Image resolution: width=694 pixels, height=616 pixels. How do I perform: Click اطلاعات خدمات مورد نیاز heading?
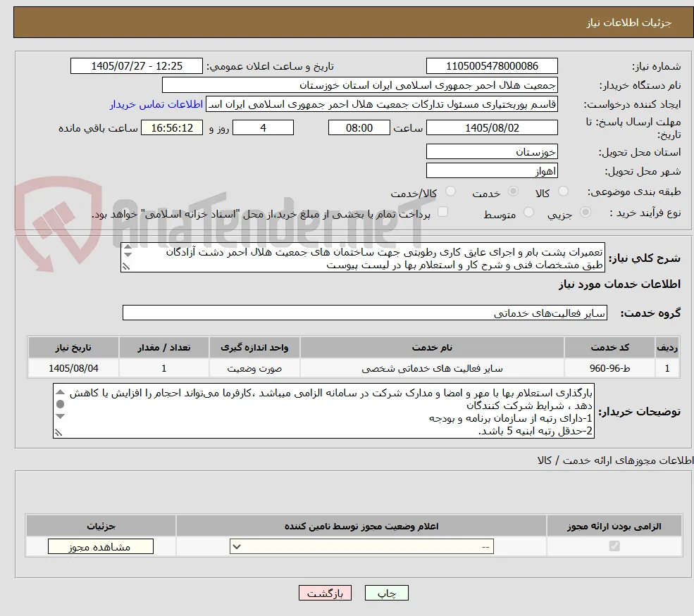point(619,284)
